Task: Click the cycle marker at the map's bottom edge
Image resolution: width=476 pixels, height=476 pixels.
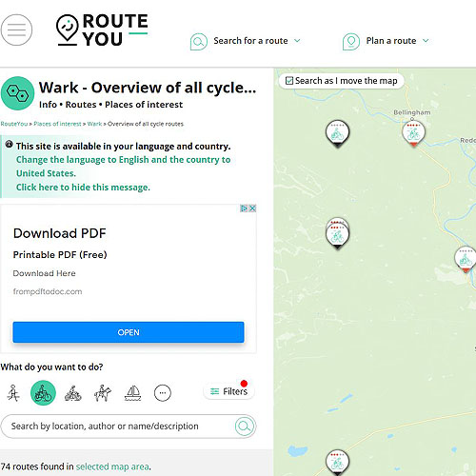Action: (x=337, y=463)
